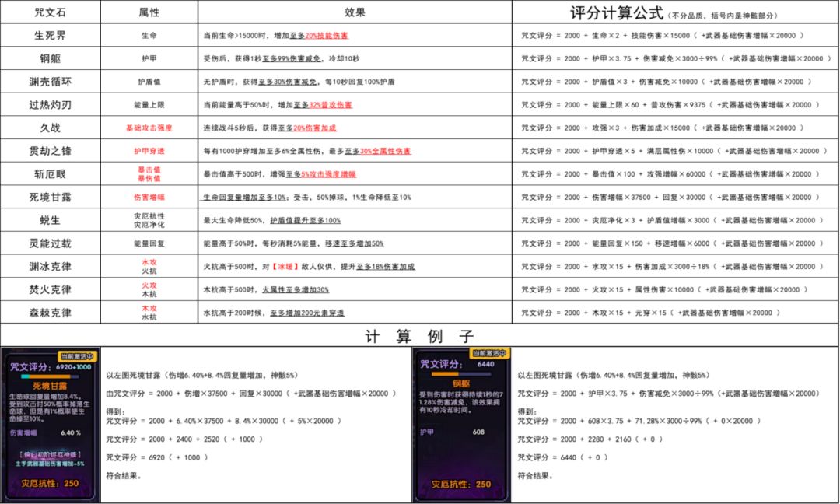This screenshot has width=840, height=504.
Task: Click the red 基础攻击强度 attribute cell
Action: 149,128
